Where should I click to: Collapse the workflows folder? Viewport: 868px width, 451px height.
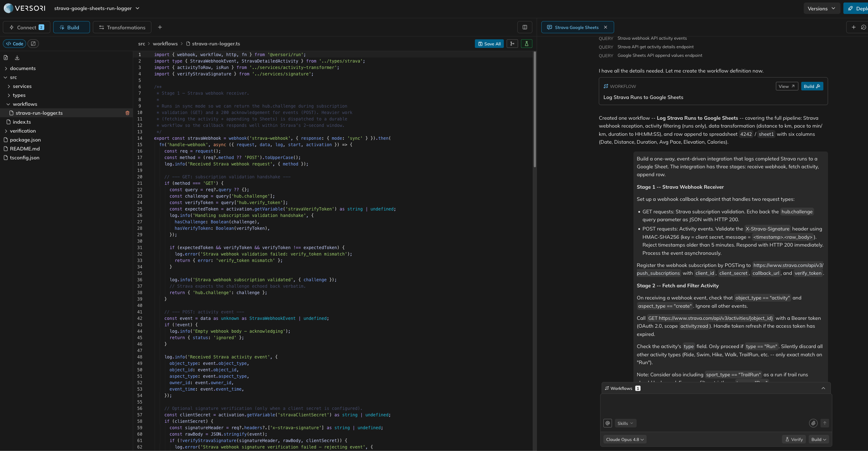coord(25,104)
